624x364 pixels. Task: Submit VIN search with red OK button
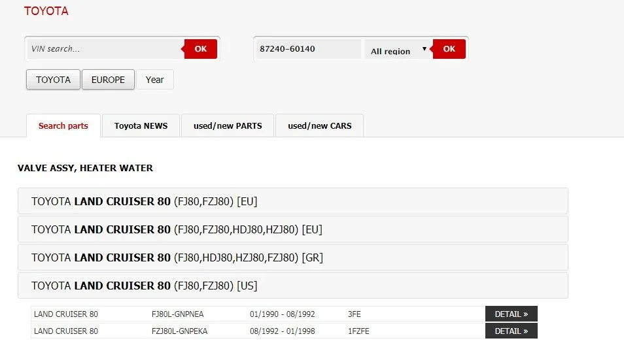coord(201,49)
